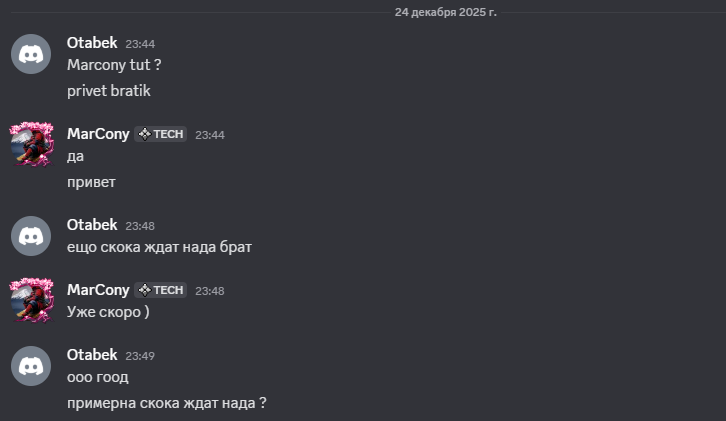Viewport: 726px width, 421px height.
Task: Click the "привет" reply from MarCony
Action: coord(91,182)
